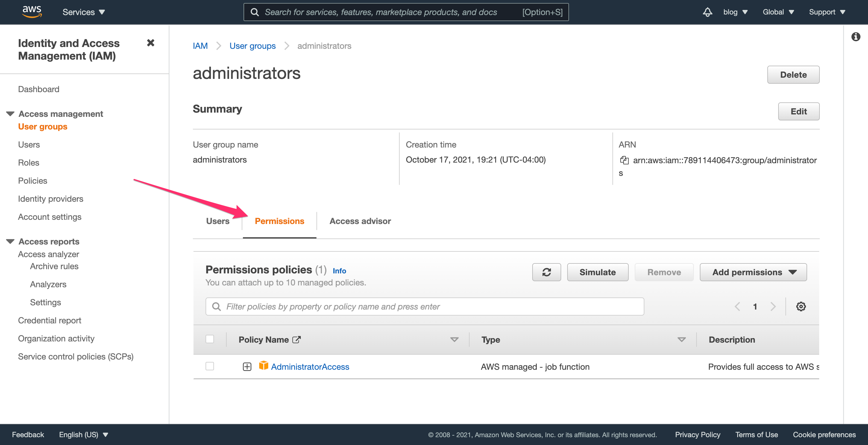Viewport: 868px width, 445px height.
Task: Open Access analyzer in the sidebar
Action: [x=49, y=254]
